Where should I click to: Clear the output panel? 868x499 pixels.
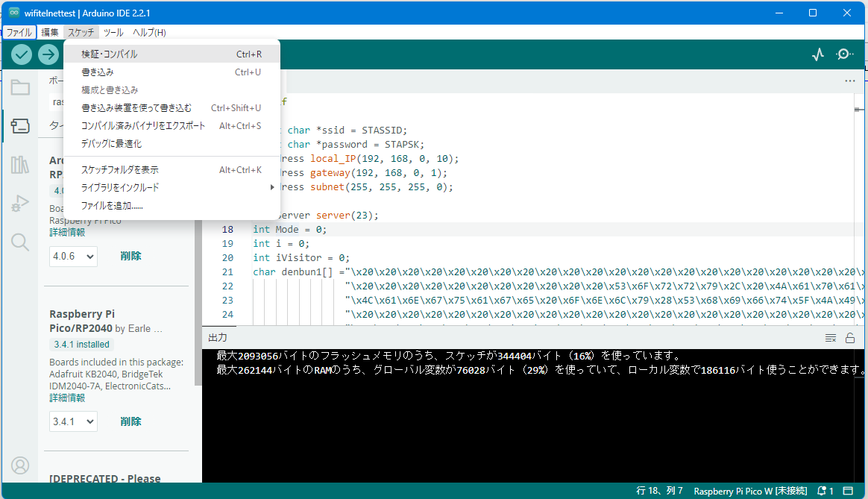(x=831, y=338)
